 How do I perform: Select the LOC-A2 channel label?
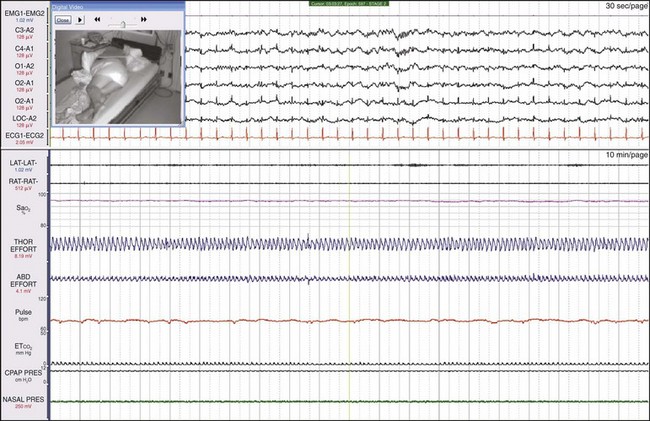tap(19, 118)
